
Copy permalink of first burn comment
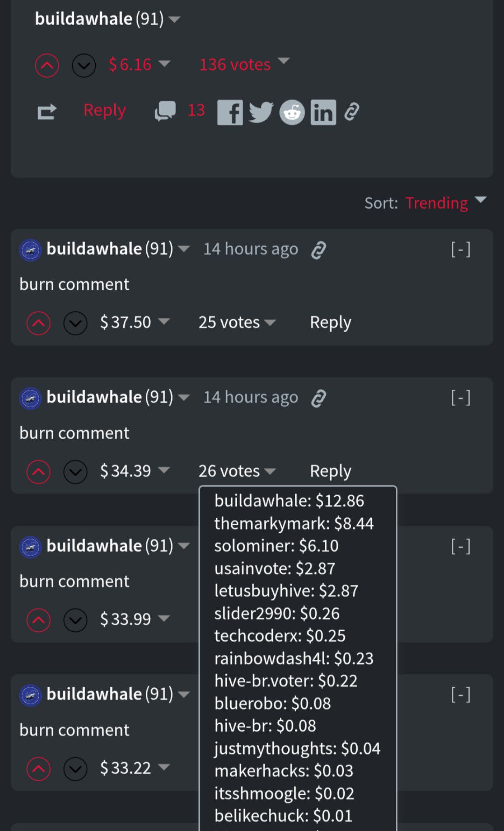[319, 250]
